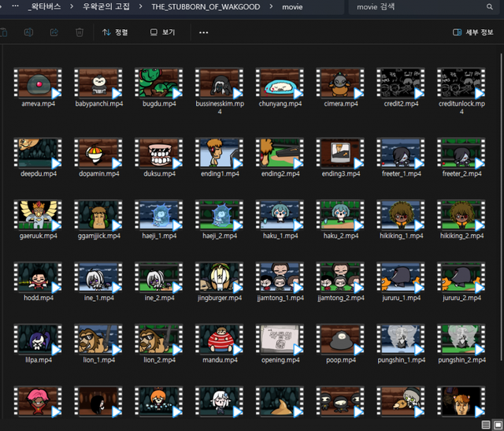The image size is (504, 431).
Task: Open the 보기 view dropdown
Action: pyautogui.click(x=162, y=32)
